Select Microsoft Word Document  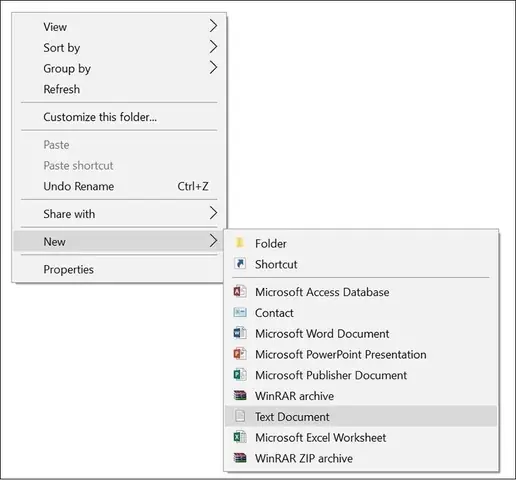[x=361, y=333]
